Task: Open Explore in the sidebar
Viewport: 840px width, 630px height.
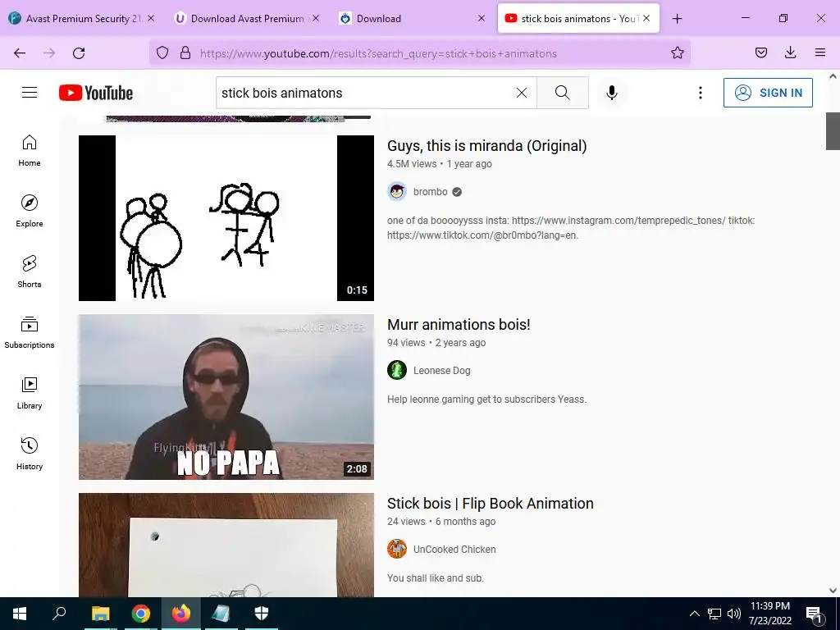Action: pyautogui.click(x=30, y=211)
